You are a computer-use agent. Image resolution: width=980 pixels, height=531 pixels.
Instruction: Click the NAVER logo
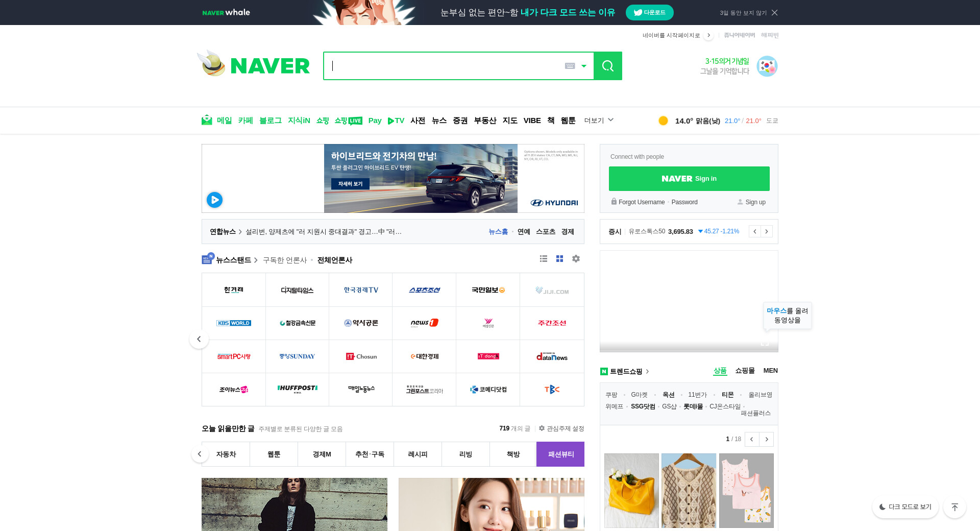click(270, 66)
